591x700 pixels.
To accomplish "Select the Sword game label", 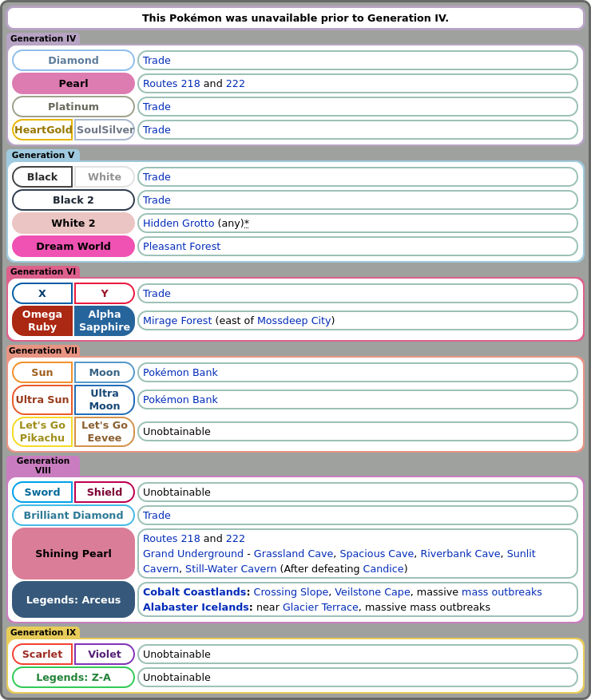I will (x=42, y=492).
